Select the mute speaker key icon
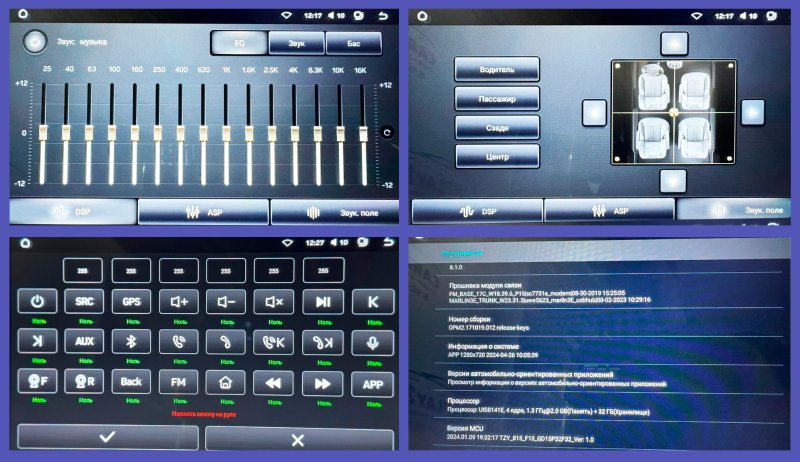 click(276, 301)
